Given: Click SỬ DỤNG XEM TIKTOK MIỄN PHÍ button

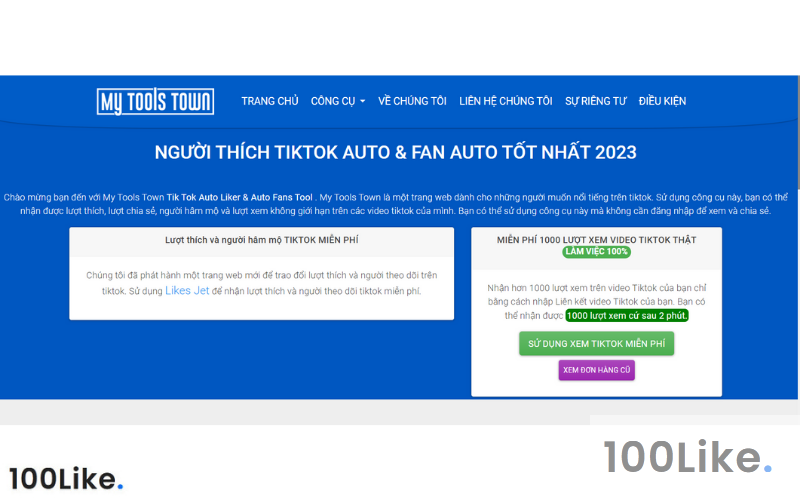Looking at the screenshot, I should pyautogui.click(x=596, y=343).
